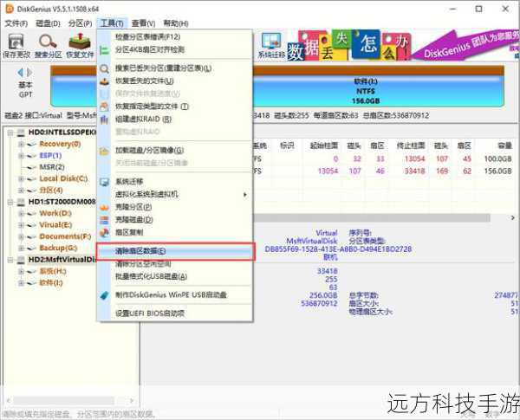Open the 分区(P) menu
The height and width of the screenshot is (420, 520).
coord(80,23)
